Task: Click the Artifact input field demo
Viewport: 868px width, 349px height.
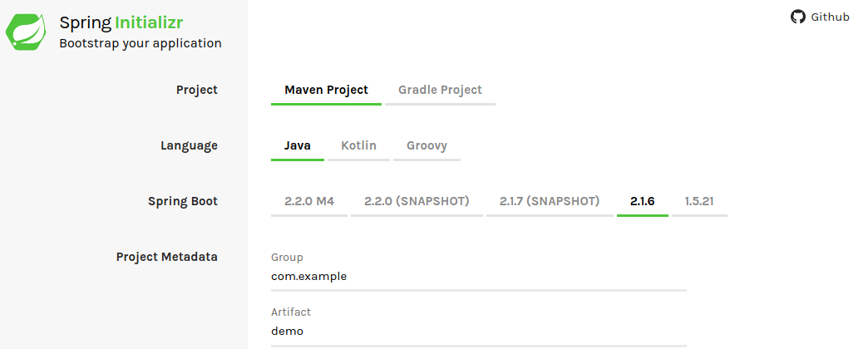Action: tap(479, 332)
